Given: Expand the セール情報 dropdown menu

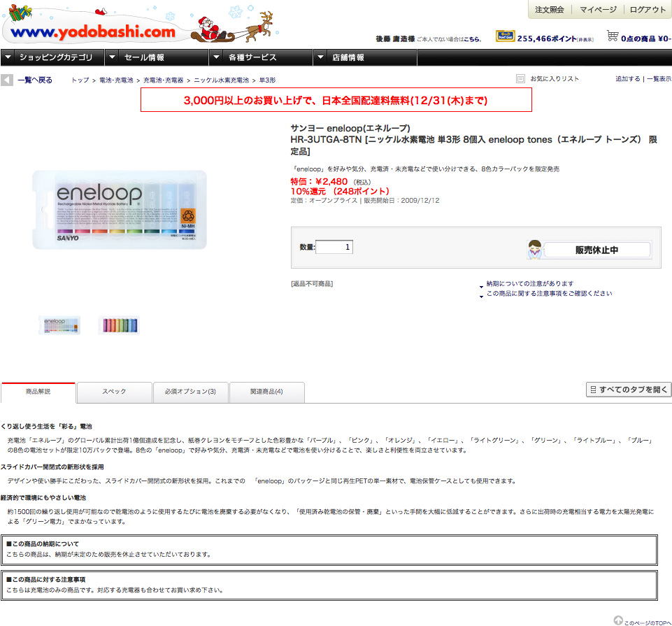Looking at the screenshot, I should click(157, 57).
